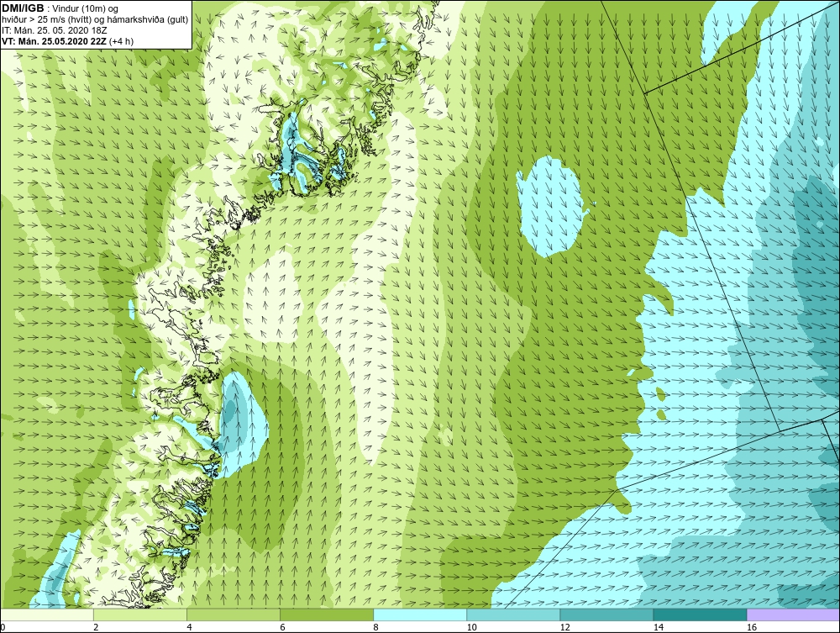The height and width of the screenshot is (633, 840).
Task: Click the 8–10 m/s light cyan legend swatch
Action: 419,615
